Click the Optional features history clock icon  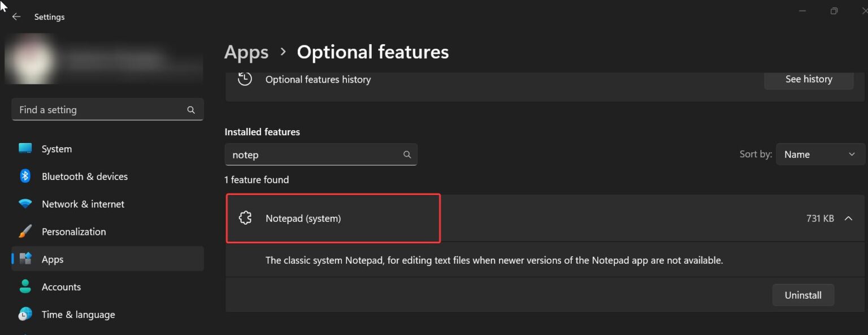245,79
